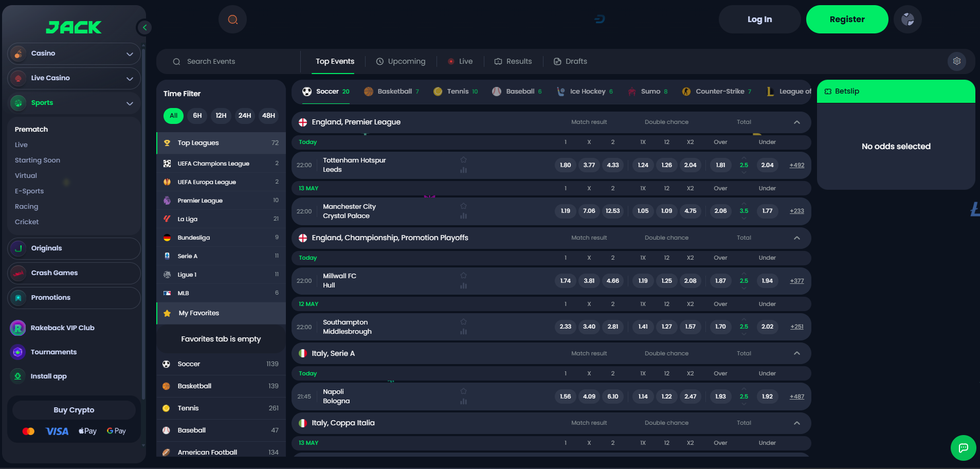The height and width of the screenshot is (469, 980).
Task: Open the Tournaments icon in sidebar
Action: click(x=18, y=352)
